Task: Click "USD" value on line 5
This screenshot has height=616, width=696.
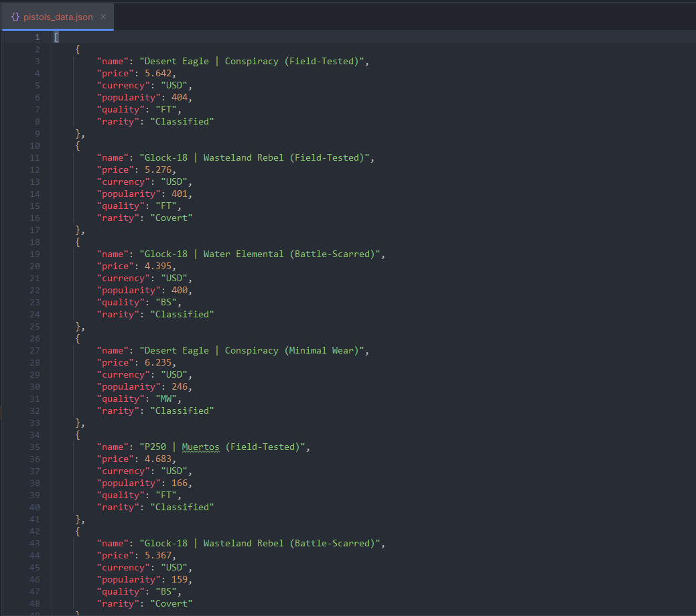Action: pyautogui.click(x=174, y=85)
